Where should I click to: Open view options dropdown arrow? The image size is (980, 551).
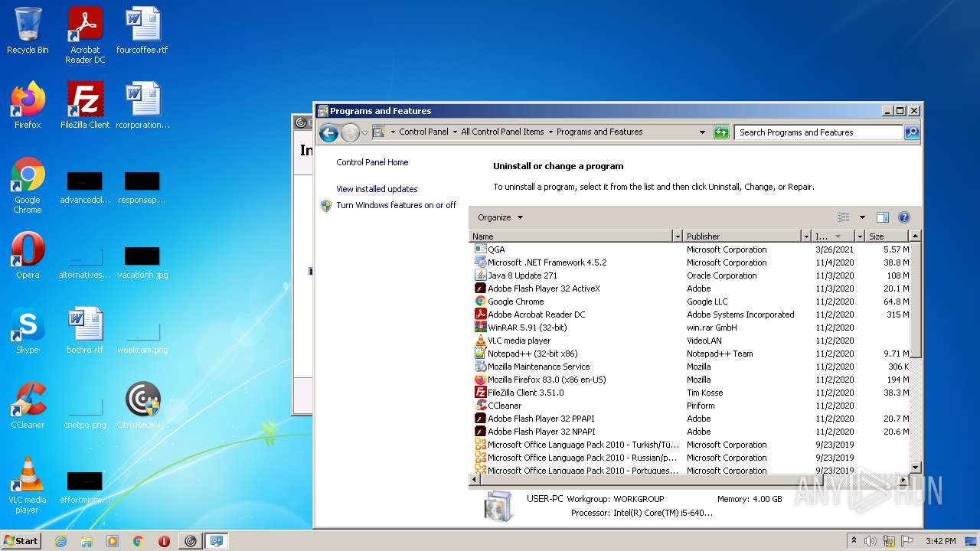[x=862, y=217]
